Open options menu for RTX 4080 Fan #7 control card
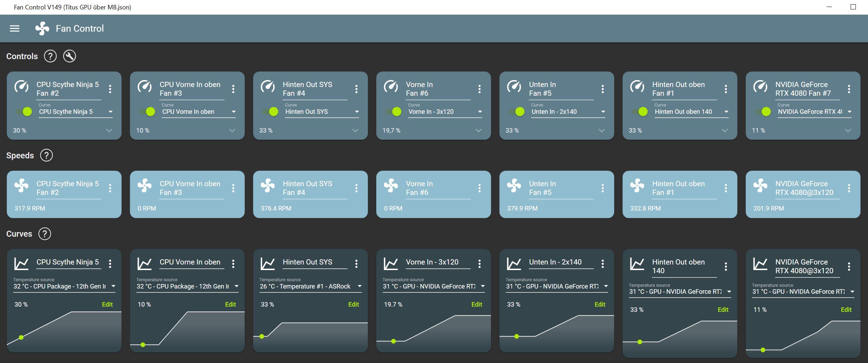The height and width of the screenshot is (363, 868). (x=849, y=89)
